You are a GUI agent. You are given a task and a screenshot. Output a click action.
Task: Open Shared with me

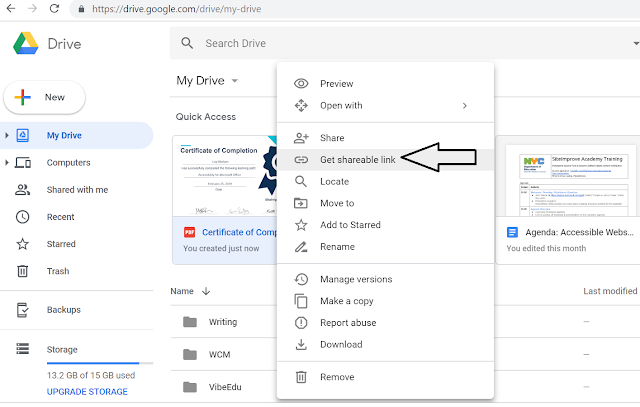(x=76, y=190)
